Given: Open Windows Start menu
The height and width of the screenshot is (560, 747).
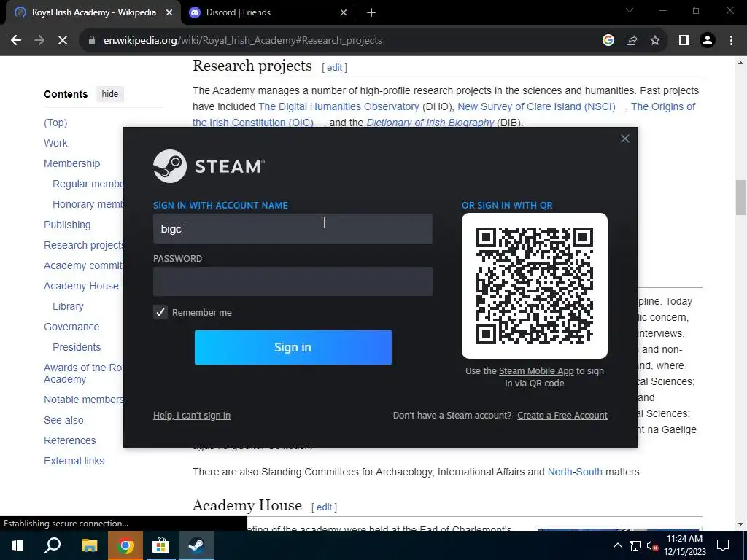Looking at the screenshot, I should (x=18, y=545).
